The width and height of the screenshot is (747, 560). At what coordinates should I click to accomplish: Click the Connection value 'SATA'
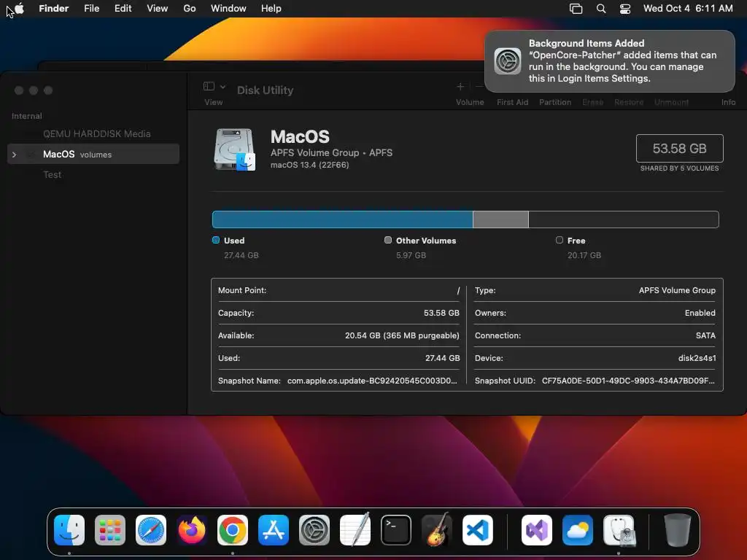[x=705, y=335]
